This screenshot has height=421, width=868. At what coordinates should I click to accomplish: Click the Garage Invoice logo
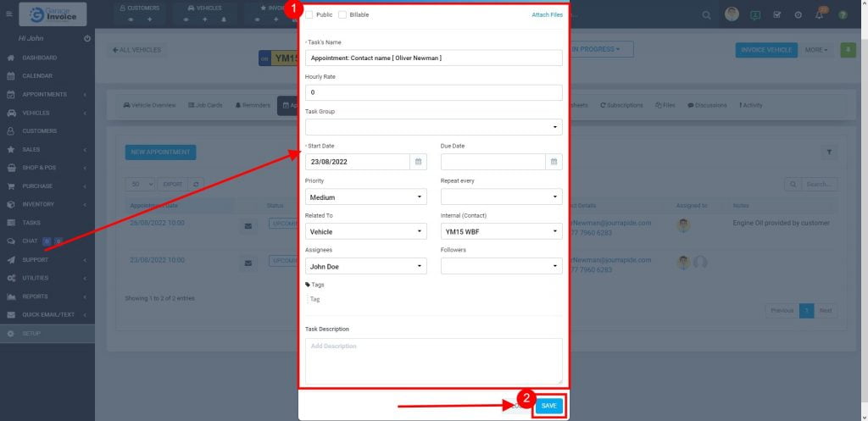53,14
